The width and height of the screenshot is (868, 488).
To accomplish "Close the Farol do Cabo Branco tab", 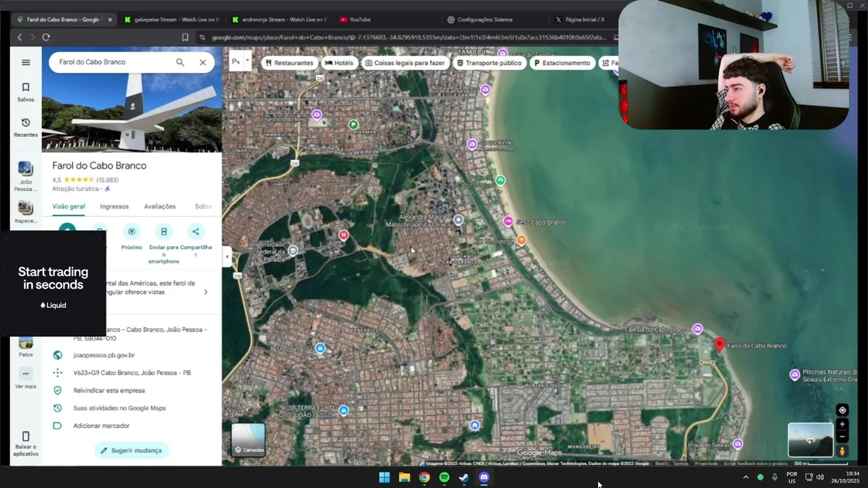I will 110,20.
